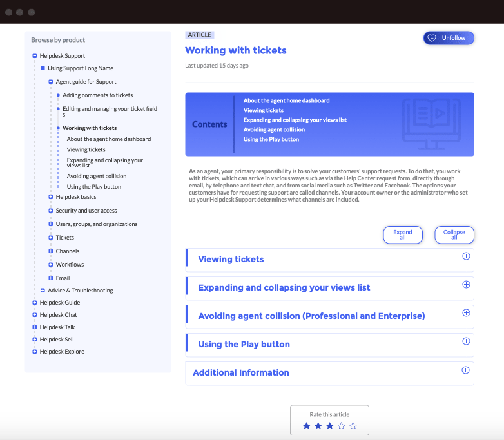Open Editing and managing your ticket fields
The image size is (504, 440).
(110, 111)
